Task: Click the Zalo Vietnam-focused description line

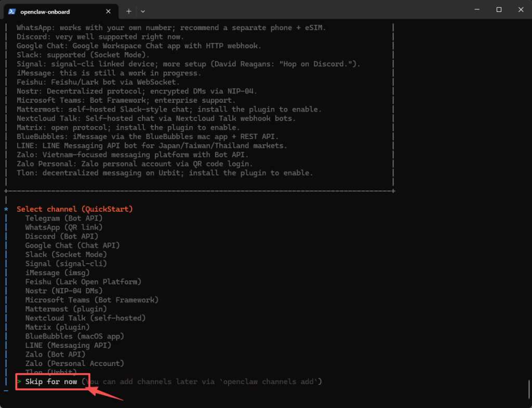Action: coord(132,155)
